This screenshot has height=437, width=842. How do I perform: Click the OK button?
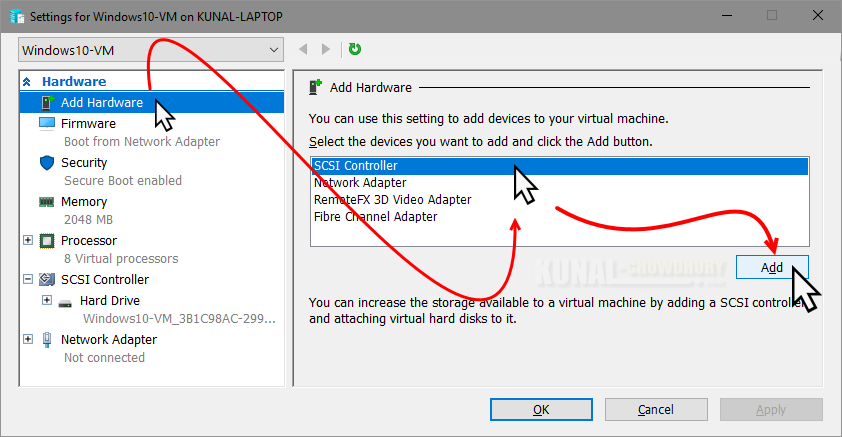[x=541, y=410]
